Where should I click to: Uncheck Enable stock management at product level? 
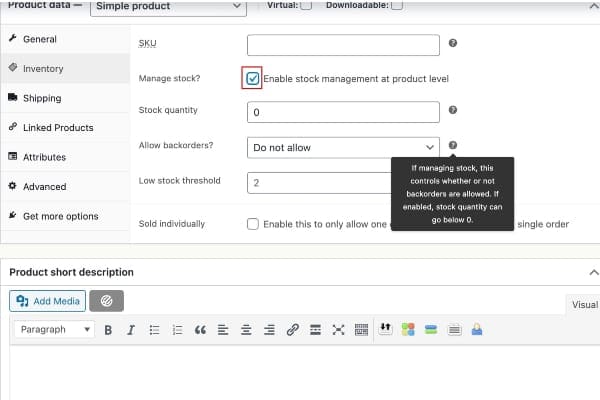pyautogui.click(x=253, y=78)
